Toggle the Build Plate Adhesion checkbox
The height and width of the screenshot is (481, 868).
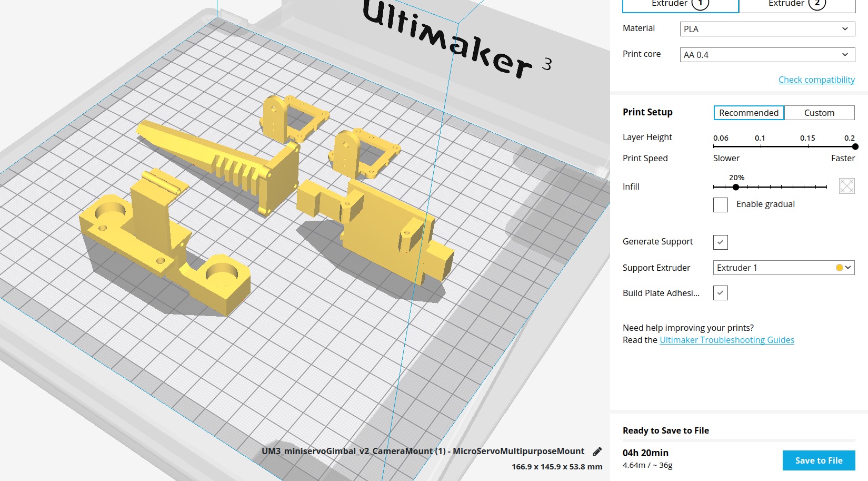pyautogui.click(x=721, y=293)
